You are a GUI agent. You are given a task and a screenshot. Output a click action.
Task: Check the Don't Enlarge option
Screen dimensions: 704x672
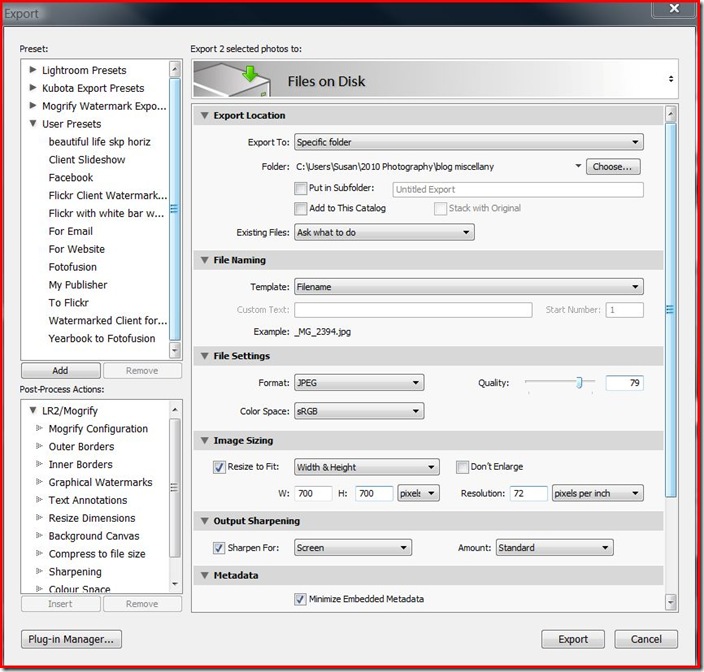462,467
